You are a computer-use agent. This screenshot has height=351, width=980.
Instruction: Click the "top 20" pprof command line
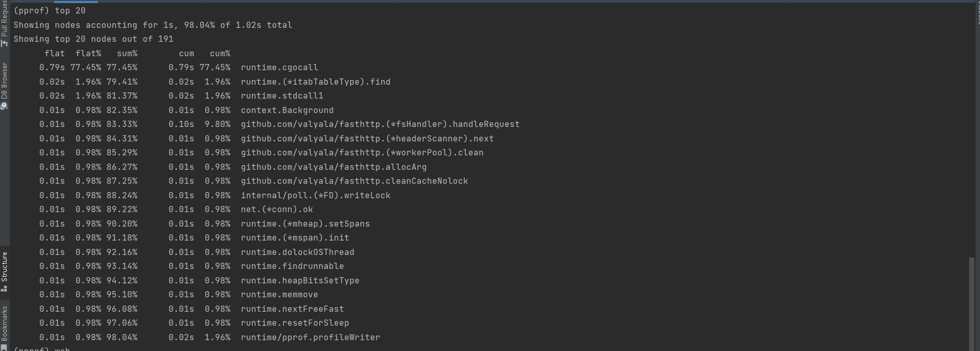point(50,11)
